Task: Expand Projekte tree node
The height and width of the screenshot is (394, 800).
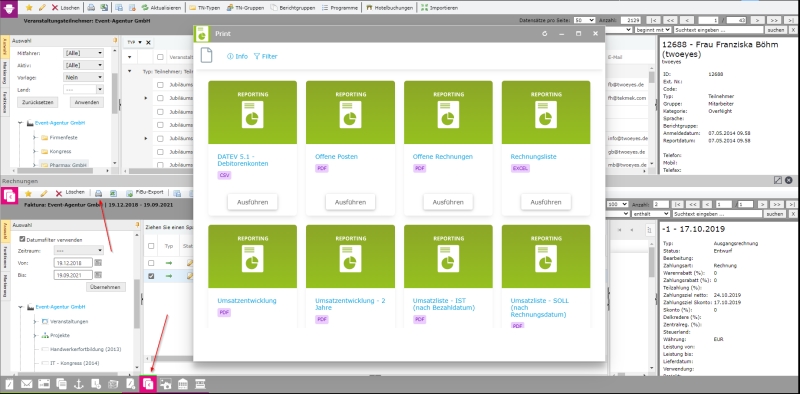Action: pos(35,335)
